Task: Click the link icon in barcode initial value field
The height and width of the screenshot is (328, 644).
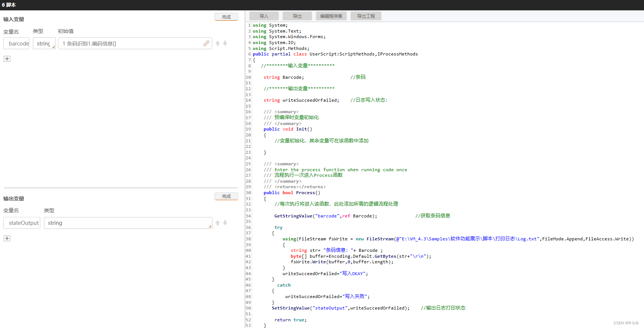Action: (x=206, y=43)
